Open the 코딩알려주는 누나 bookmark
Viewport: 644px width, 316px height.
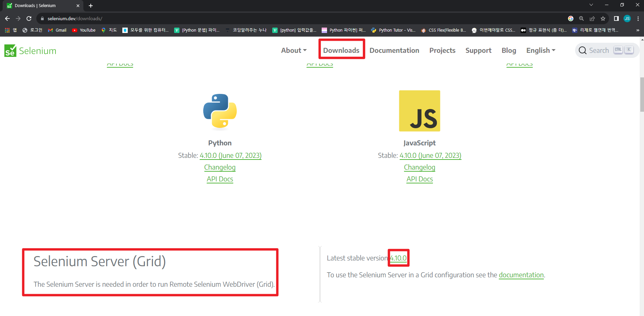246,30
